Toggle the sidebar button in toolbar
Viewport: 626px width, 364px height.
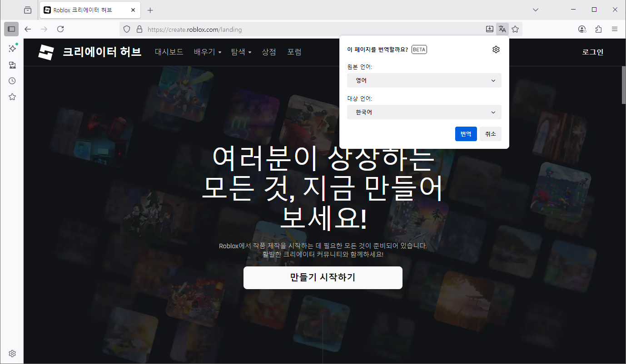tap(11, 29)
